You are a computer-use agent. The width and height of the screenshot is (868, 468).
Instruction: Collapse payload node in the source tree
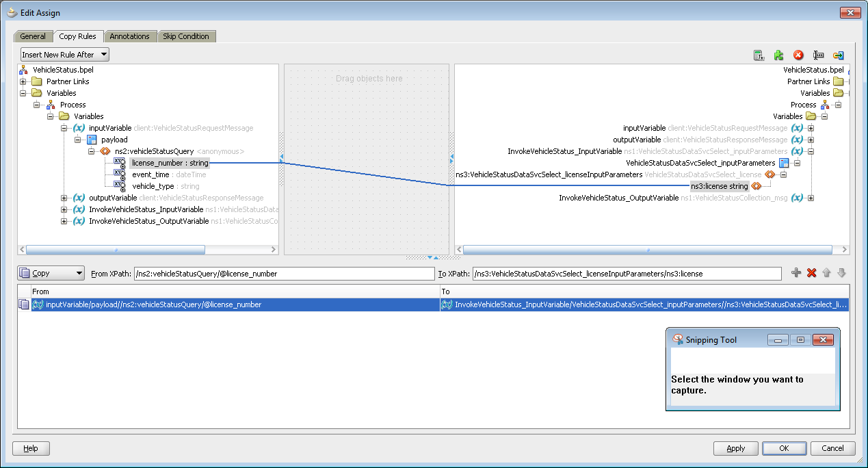(x=78, y=140)
